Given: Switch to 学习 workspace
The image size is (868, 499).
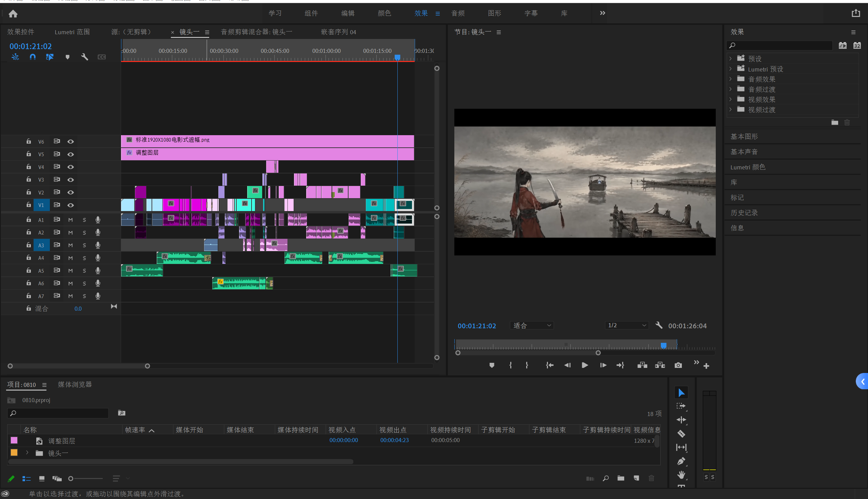Looking at the screenshot, I should tap(275, 13).
